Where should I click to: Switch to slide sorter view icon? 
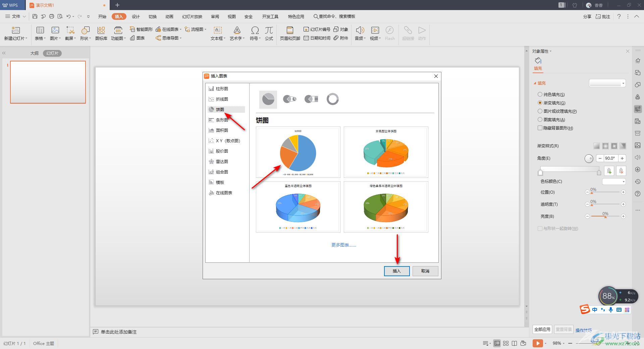tap(506, 343)
